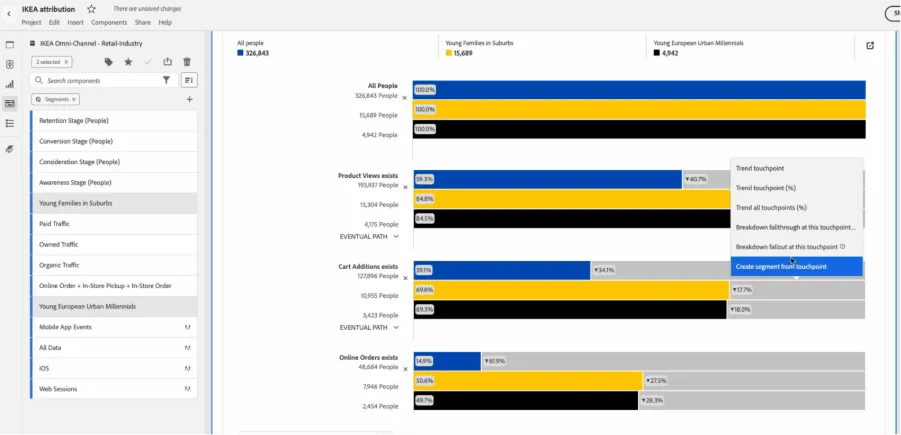
Task: Select Paid Traffic segment
Action: point(114,224)
